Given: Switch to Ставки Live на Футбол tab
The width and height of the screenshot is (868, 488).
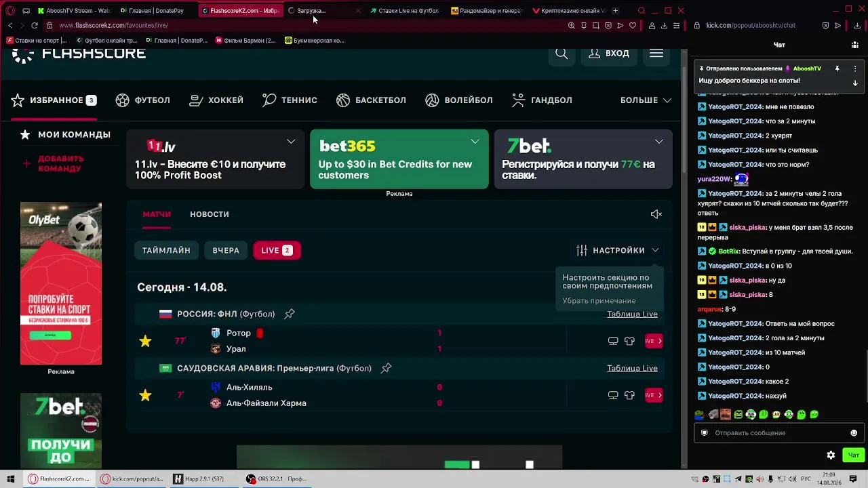Looking at the screenshot, I should click(405, 11).
